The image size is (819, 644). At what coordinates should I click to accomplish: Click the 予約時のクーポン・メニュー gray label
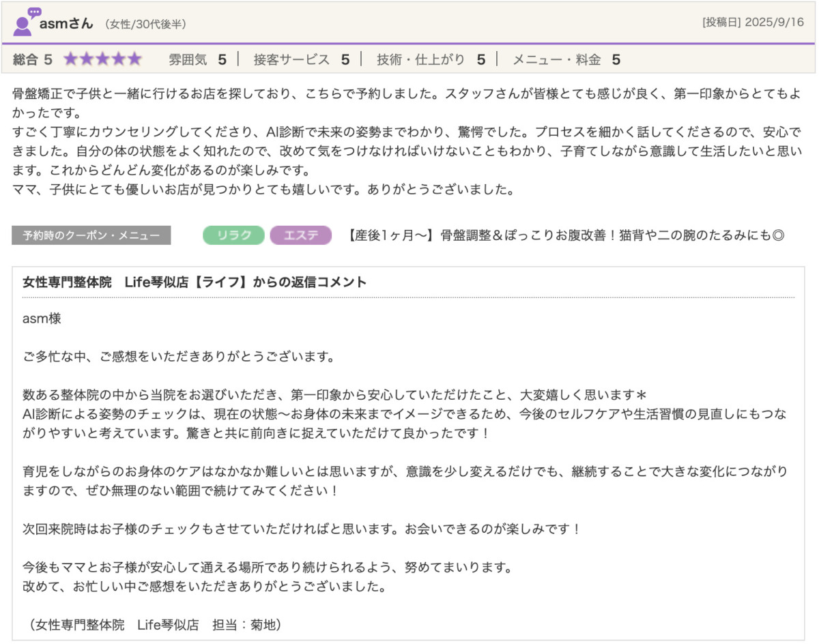[91, 235]
